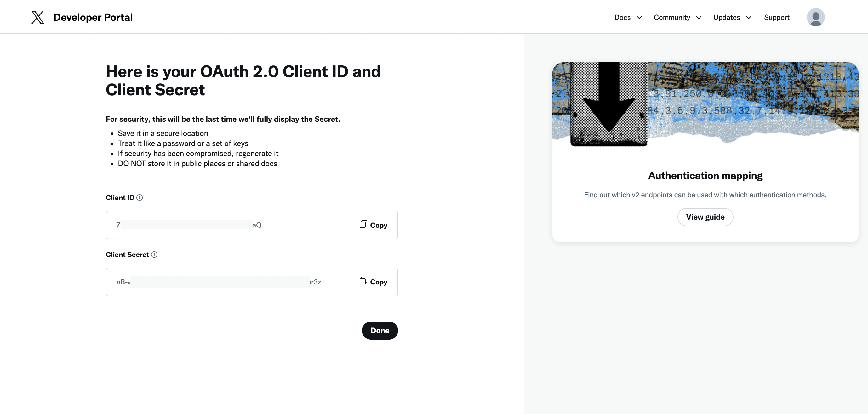Expand the Docs dropdown chevron
The image size is (868, 414).
pos(639,18)
